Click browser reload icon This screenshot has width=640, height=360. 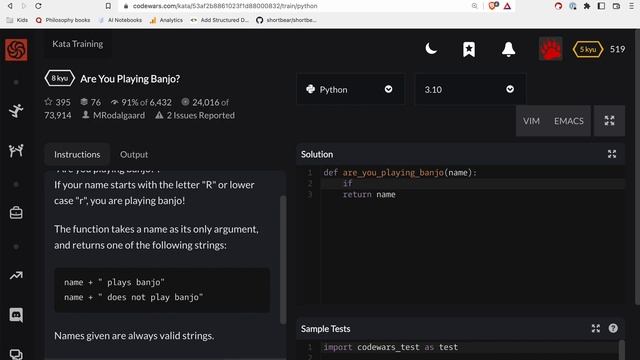[x=38, y=6]
